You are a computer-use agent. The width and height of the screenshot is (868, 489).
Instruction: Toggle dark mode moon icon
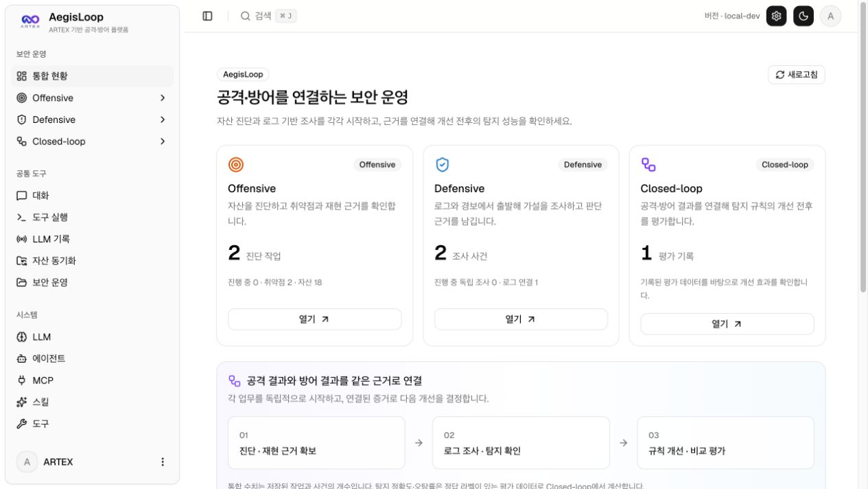tap(804, 16)
